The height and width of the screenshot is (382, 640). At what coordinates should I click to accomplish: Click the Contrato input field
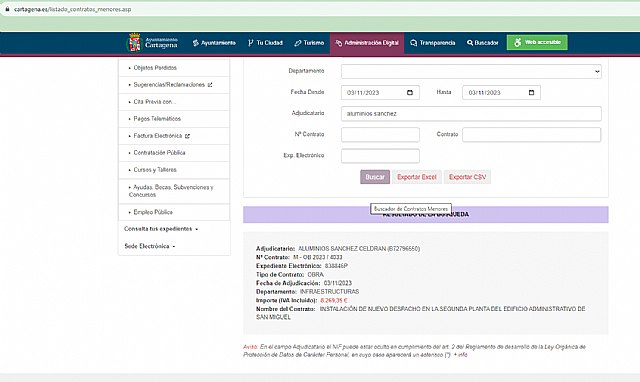[x=531, y=135]
